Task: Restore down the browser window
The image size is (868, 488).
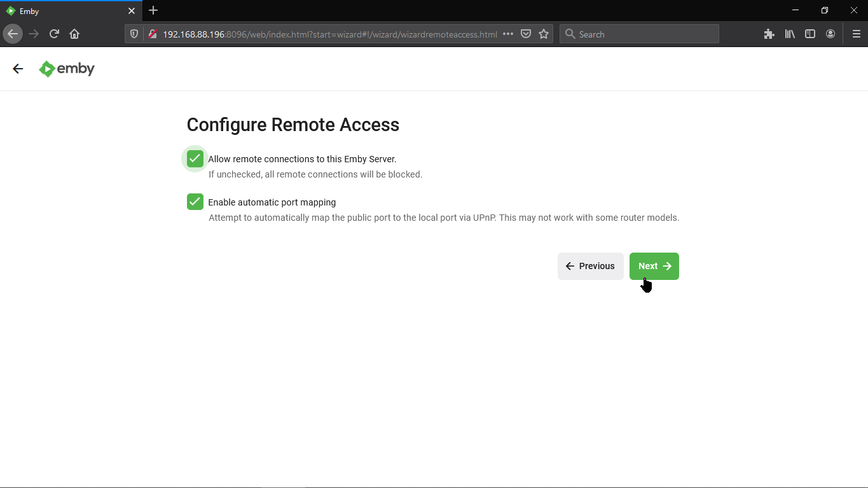Action: click(x=825, y=10)
